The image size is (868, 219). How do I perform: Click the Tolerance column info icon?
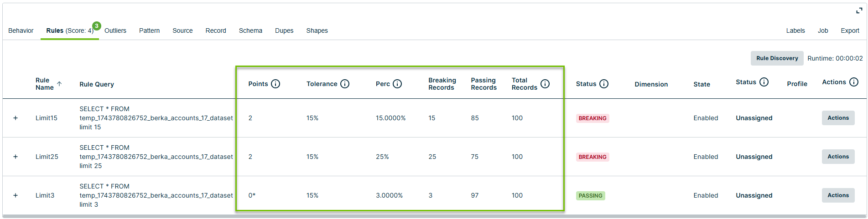tap(345, 84)
